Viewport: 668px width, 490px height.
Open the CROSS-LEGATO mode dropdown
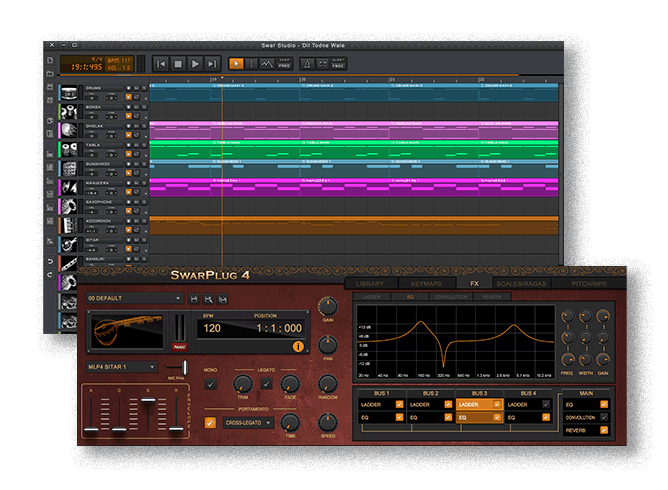point(248,423)
